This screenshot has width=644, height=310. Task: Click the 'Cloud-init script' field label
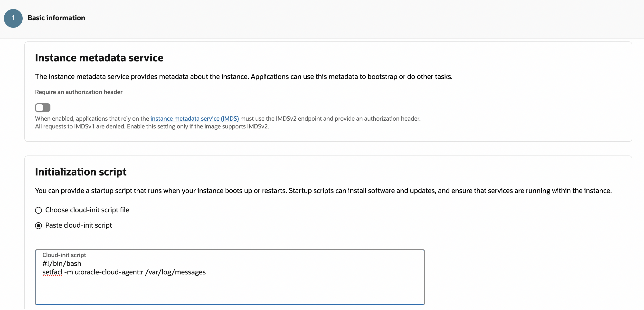coord(64,255)
